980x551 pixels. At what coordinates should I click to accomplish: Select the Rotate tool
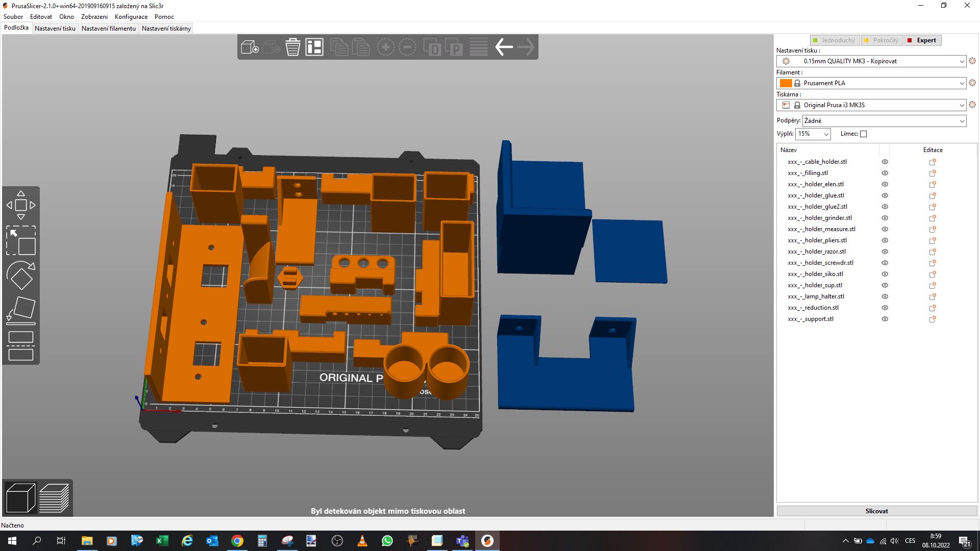(21, 275)
